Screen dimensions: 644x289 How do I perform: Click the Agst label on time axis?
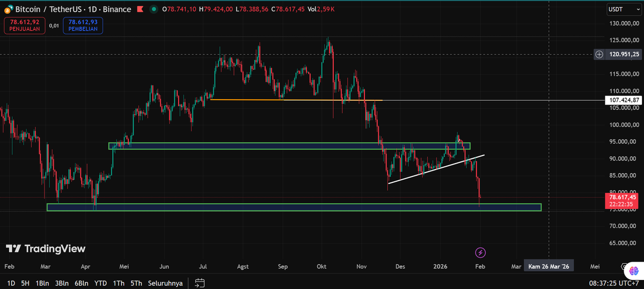(243, 266)
